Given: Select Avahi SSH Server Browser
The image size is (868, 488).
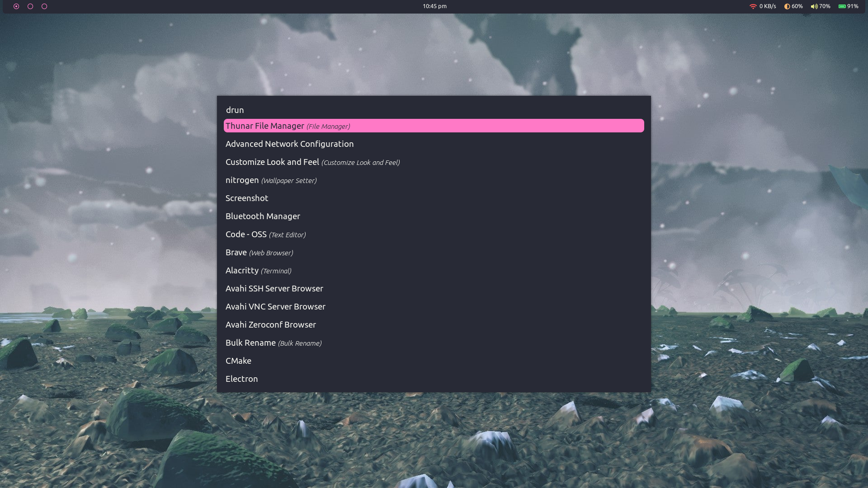Looking at the screenshot, I should tap(274, 288).
